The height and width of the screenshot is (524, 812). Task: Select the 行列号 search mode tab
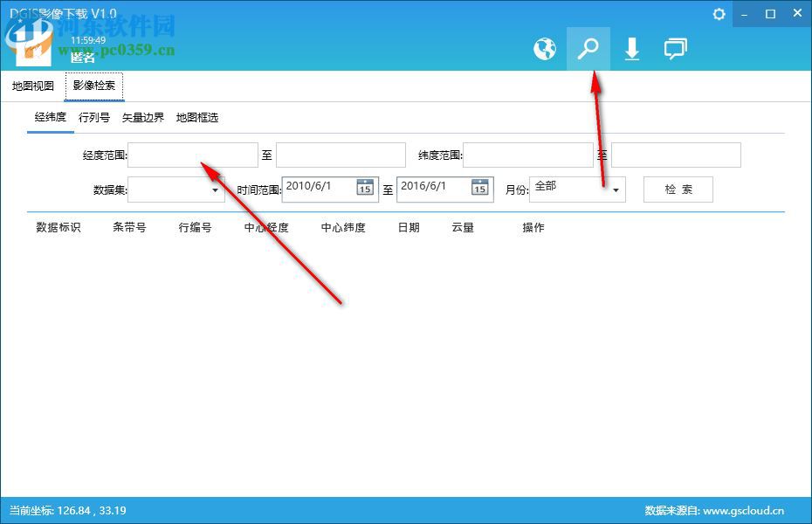coord(94,117)
